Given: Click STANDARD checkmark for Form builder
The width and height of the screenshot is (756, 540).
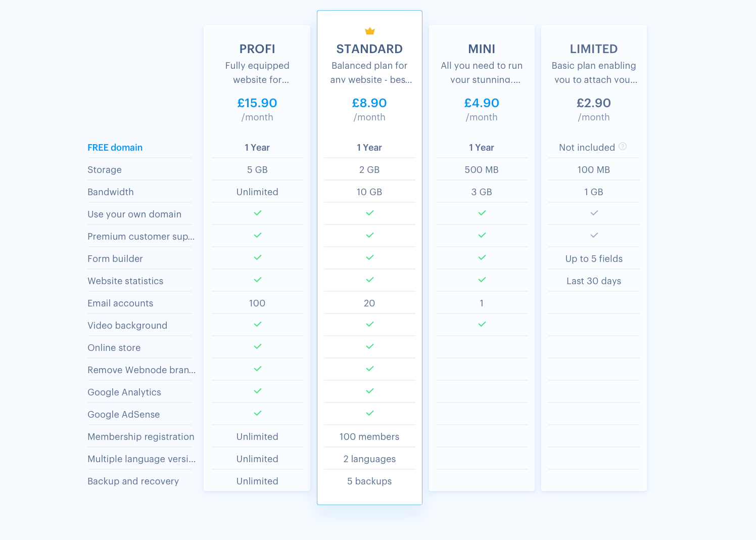Looking at the screenshot, I should click(x=370, y=257).
